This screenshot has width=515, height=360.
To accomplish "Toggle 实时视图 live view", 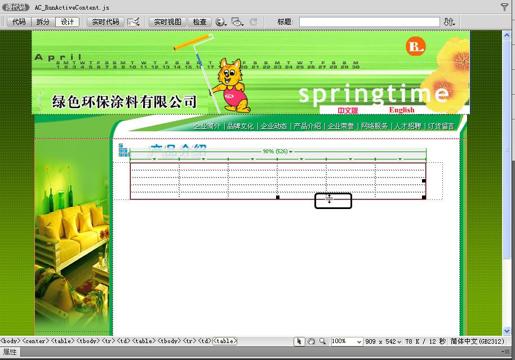I will point(167,22).
